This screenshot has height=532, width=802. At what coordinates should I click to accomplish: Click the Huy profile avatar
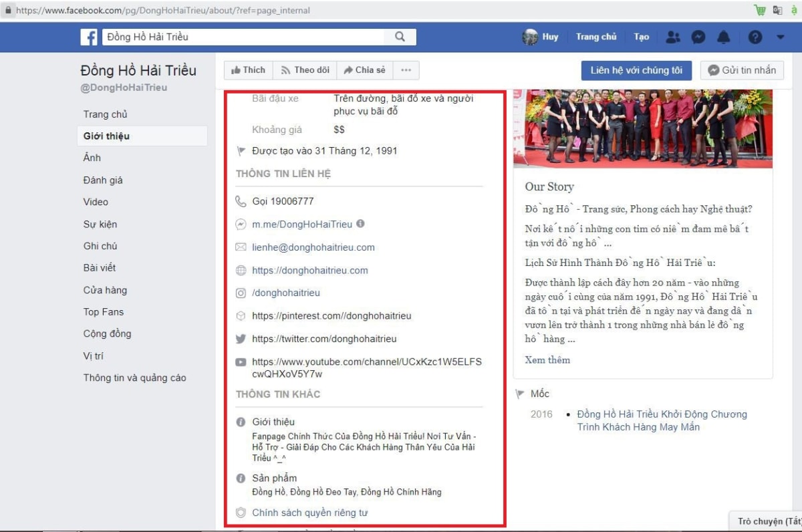530,37
